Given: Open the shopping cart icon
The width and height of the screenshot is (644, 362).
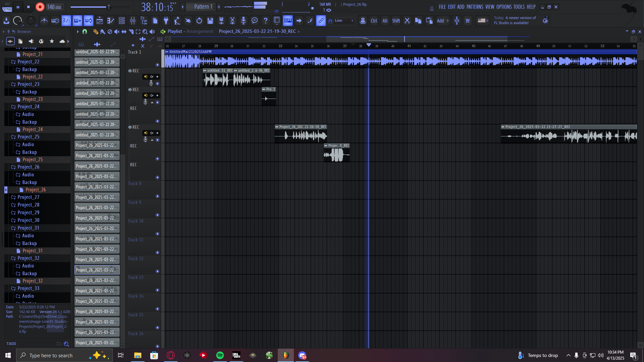Looking at the screenshot, I should click(468, 21).
